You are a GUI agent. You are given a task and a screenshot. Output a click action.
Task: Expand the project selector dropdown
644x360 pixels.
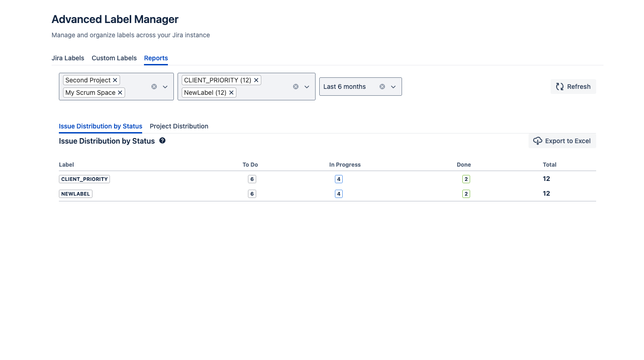pos(165,87)
